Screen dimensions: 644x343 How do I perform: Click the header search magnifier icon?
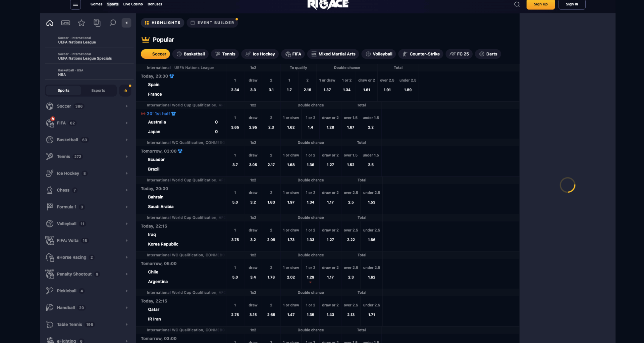pos(517,4)
